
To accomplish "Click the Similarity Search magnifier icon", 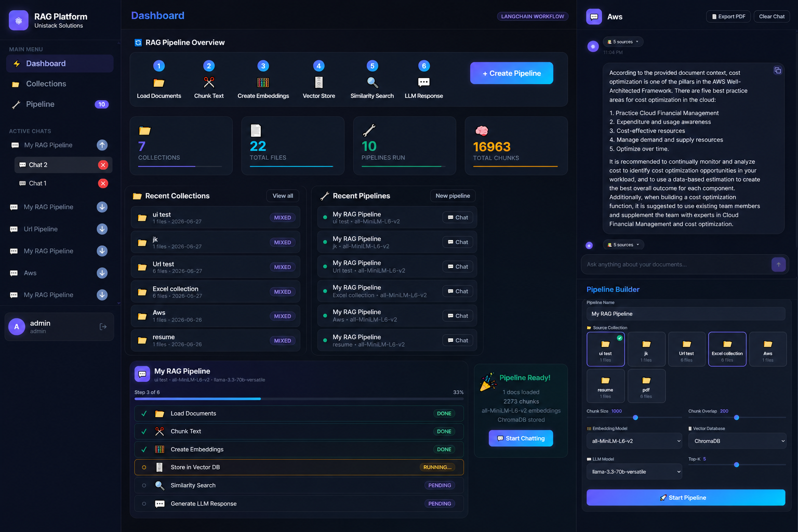I will point(373,82).
